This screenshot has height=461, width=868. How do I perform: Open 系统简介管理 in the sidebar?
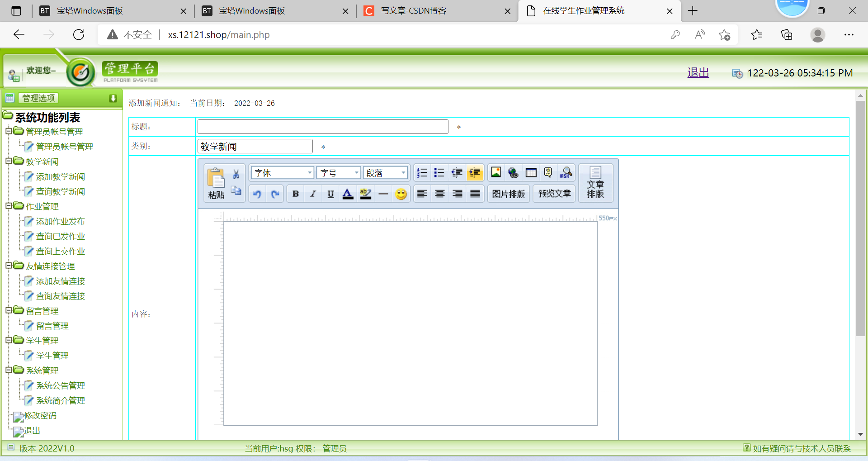[x=60, y=400]
